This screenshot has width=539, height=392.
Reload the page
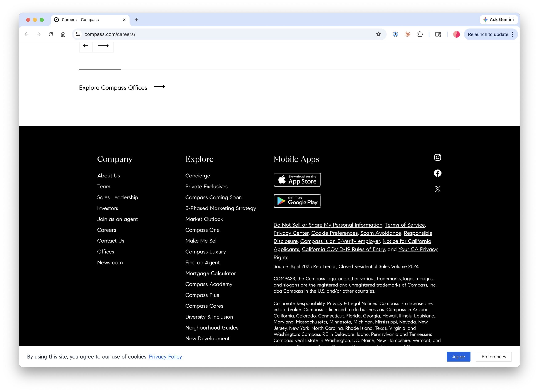click(51, 34)
